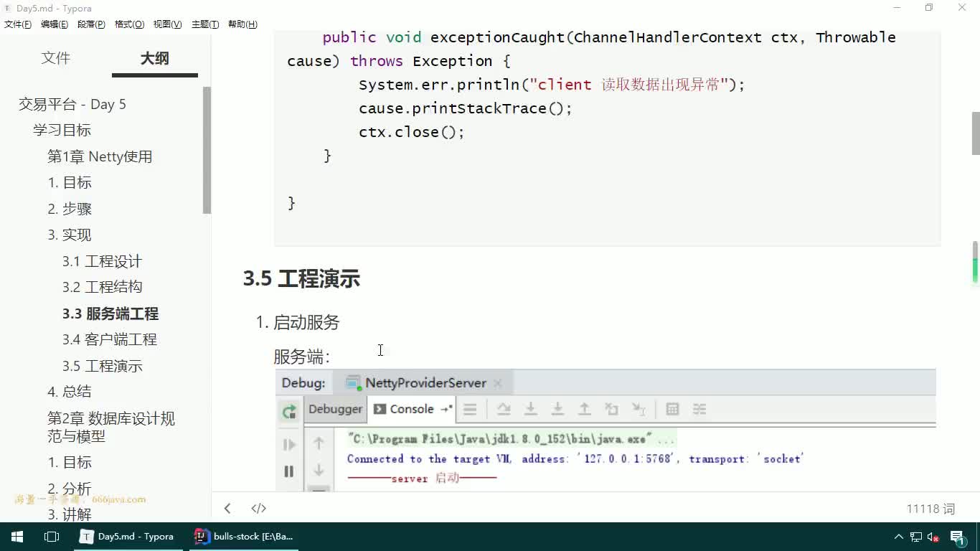Go to outline item 交易平台 - Day 5
Screen dimensions: 980x551
[x=72, y=104]
